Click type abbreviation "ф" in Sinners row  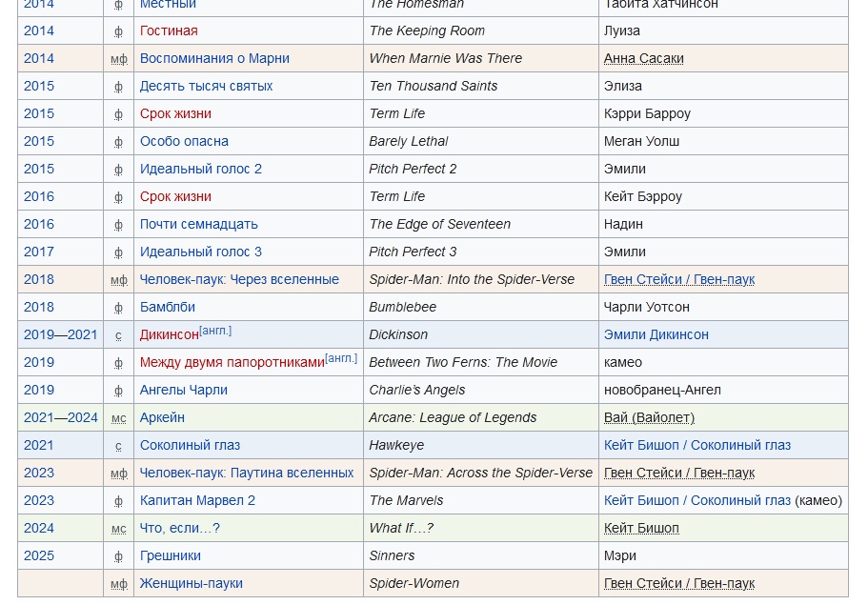(x=118, y=557)
